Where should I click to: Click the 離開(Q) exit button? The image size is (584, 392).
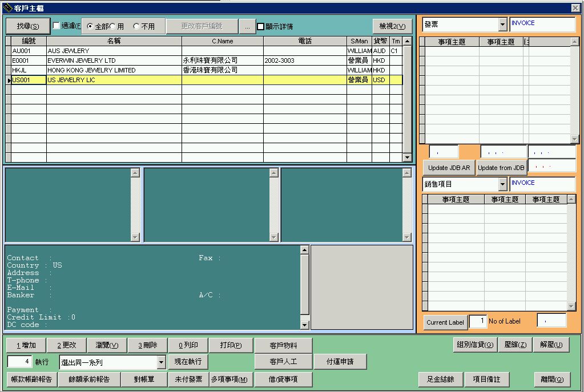tap(553, 379)
